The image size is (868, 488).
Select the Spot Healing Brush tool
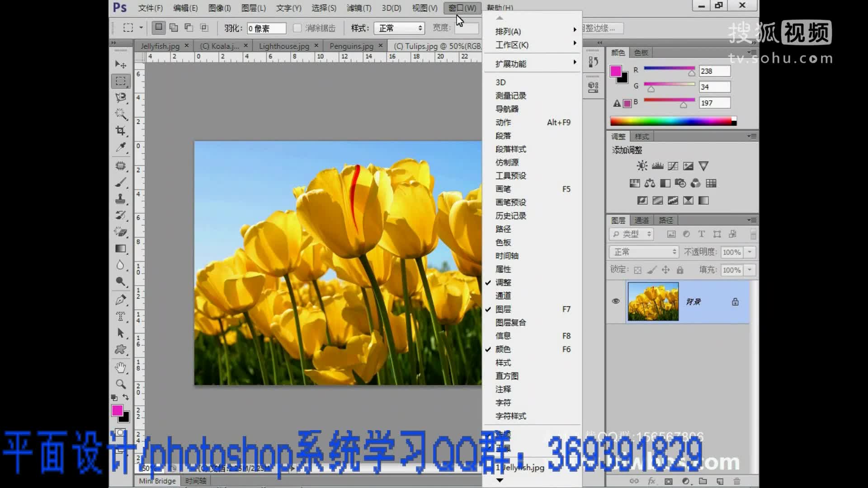click(x=120, y=166)
